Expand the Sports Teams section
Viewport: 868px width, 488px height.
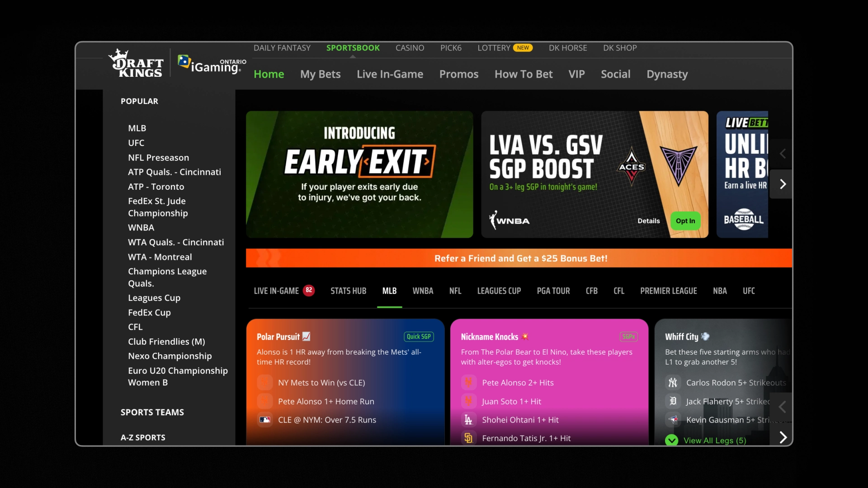(x=152, y=412)
